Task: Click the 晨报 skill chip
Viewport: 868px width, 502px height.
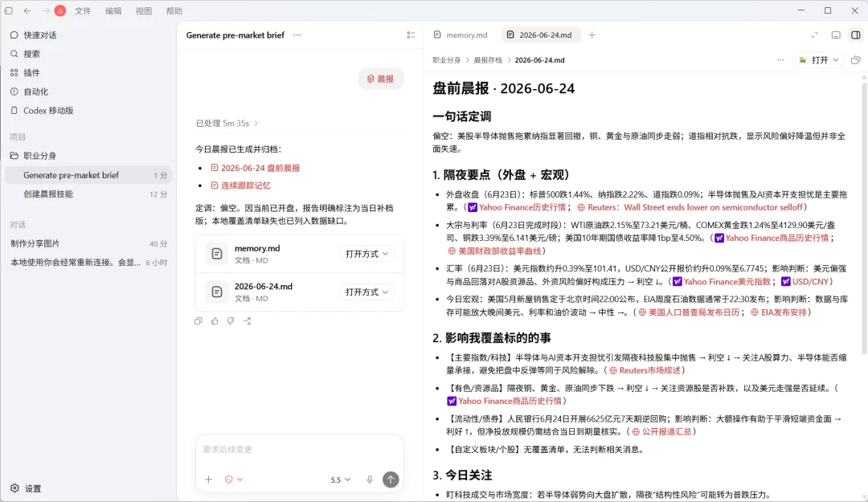Action: [x=381, y=80]
